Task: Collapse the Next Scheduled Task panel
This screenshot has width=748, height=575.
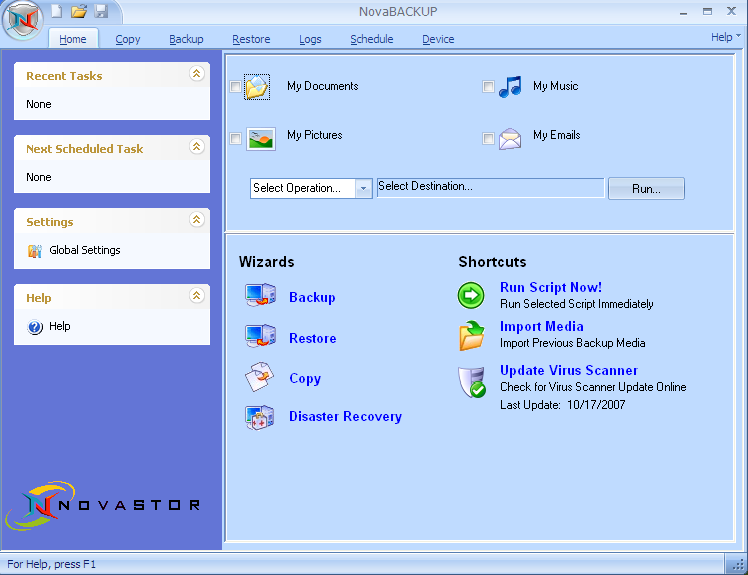Action: pyautogui.click(x=197, y=146)
